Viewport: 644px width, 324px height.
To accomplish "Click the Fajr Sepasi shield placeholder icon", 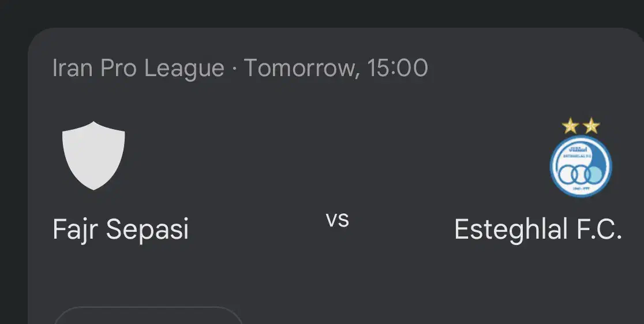I will click(x=93, y=155).
